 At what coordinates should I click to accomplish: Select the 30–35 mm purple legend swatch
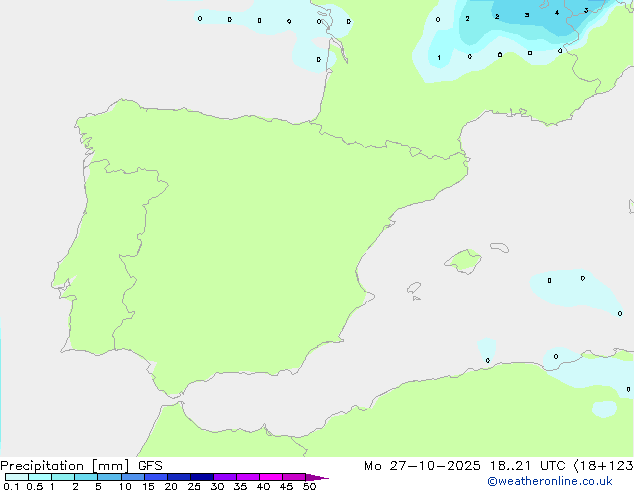point(225,477)
